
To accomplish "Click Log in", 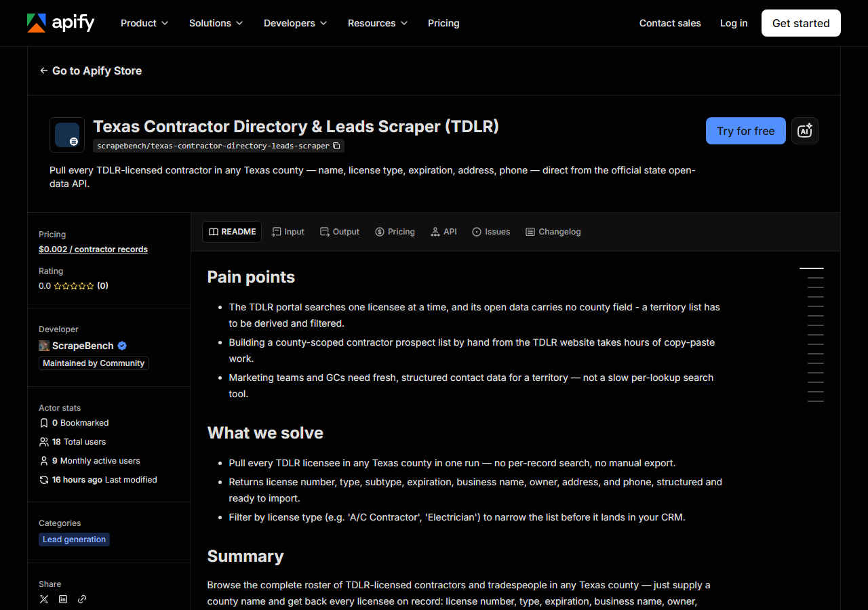I will tap(734, 23).
